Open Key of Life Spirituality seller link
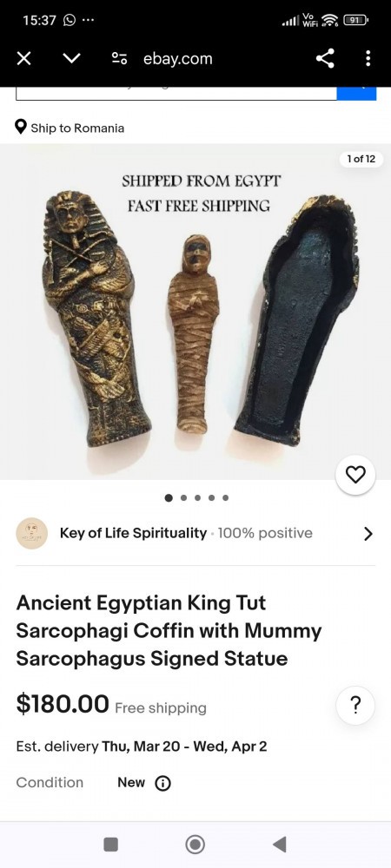Screen dimensions: 391x868 tap(133, 533)
